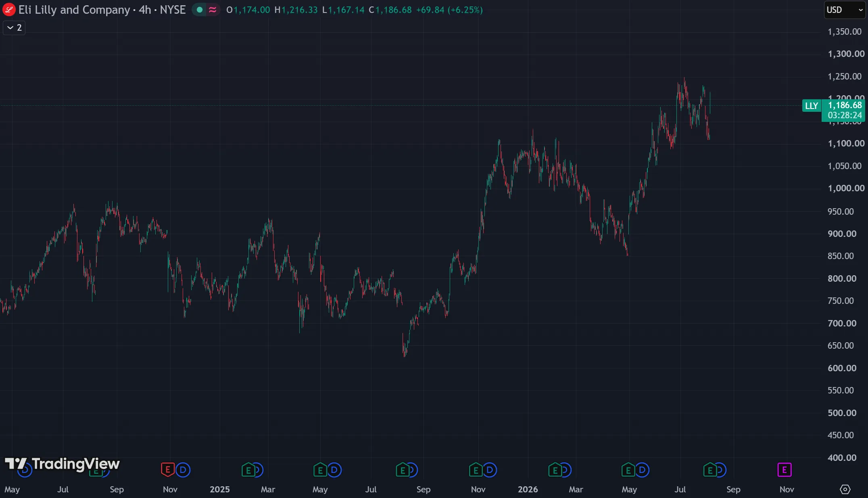This screenshot has height=498, width=868.
Task: Open chart settings gear on the time axis
Action: click(845, 490)
